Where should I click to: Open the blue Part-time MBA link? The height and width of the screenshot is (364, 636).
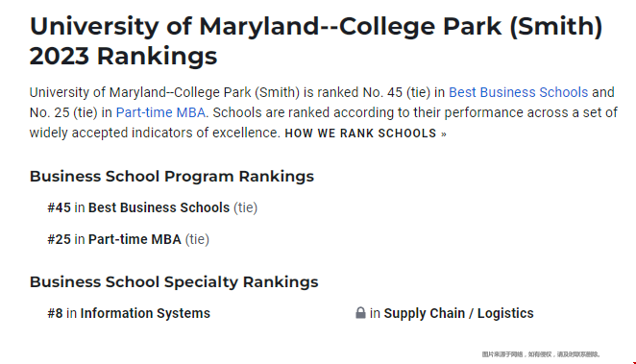click(160, 112)
